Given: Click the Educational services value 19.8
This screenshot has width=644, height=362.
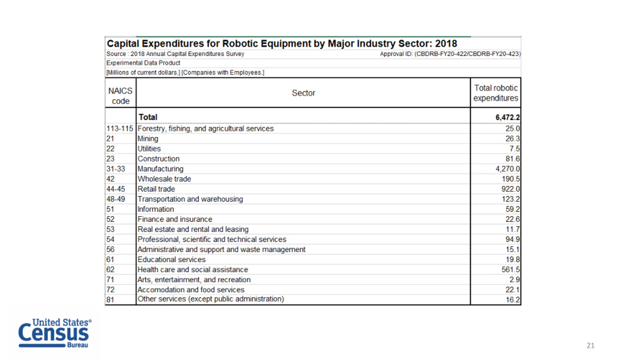Looking at the screenshot, I should coord(512,259).
